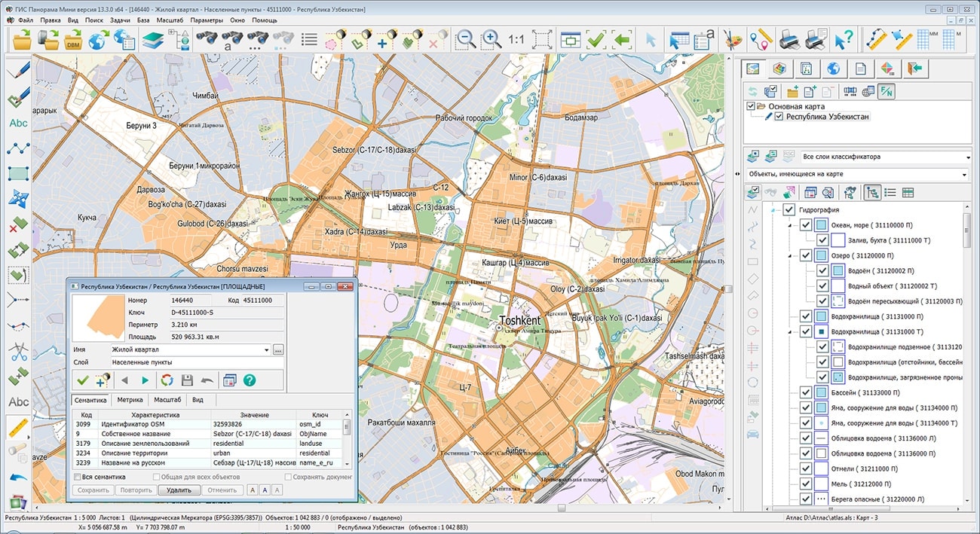Enable the Вся семантика checkbox
Image resolution: width=980 pixels, height=534 pixels.
(x=77, y=477)
